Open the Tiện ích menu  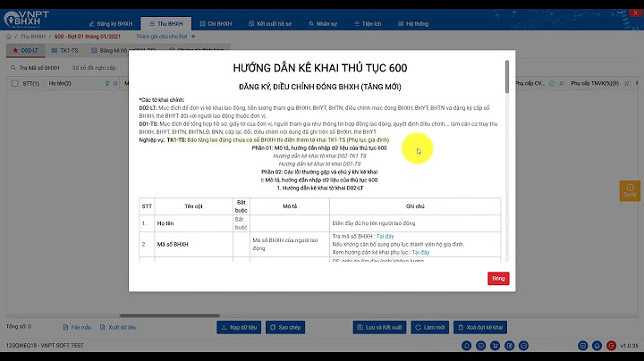pyautogui.click(x=368, y=24)
